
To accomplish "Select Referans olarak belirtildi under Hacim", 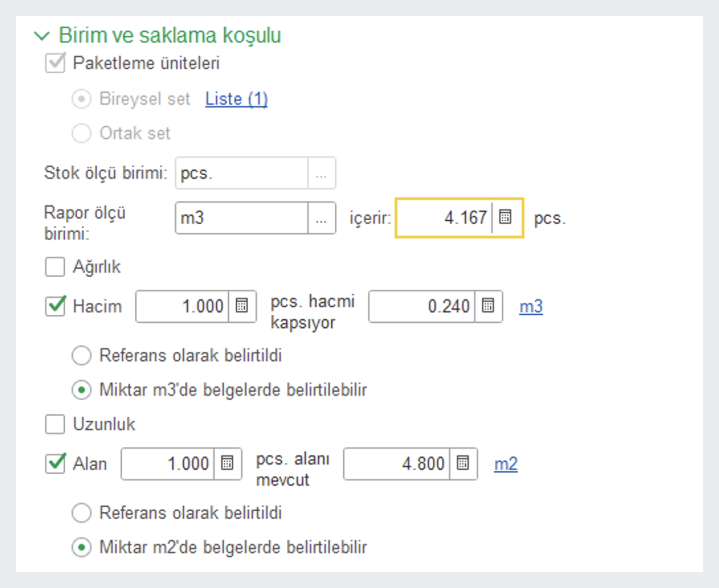I will [x=82, y=355].
